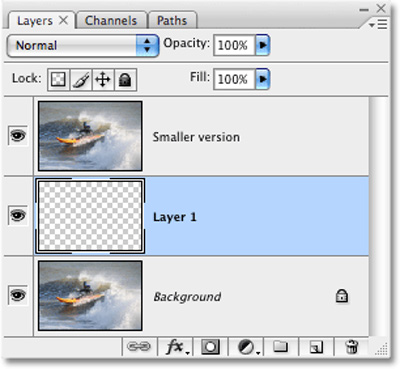Click the link layers icon

click(139, 347)
